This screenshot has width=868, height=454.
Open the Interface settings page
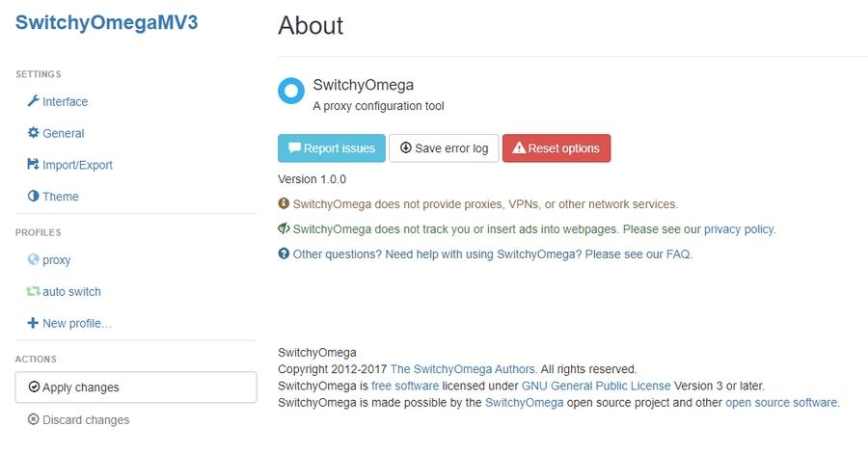click(x=65, y=101)
